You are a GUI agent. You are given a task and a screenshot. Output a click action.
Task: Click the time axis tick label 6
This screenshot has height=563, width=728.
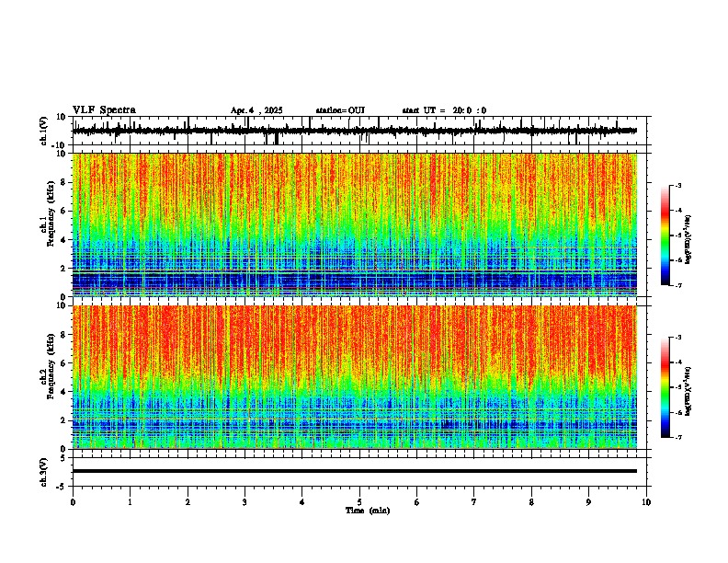(417, 502)
